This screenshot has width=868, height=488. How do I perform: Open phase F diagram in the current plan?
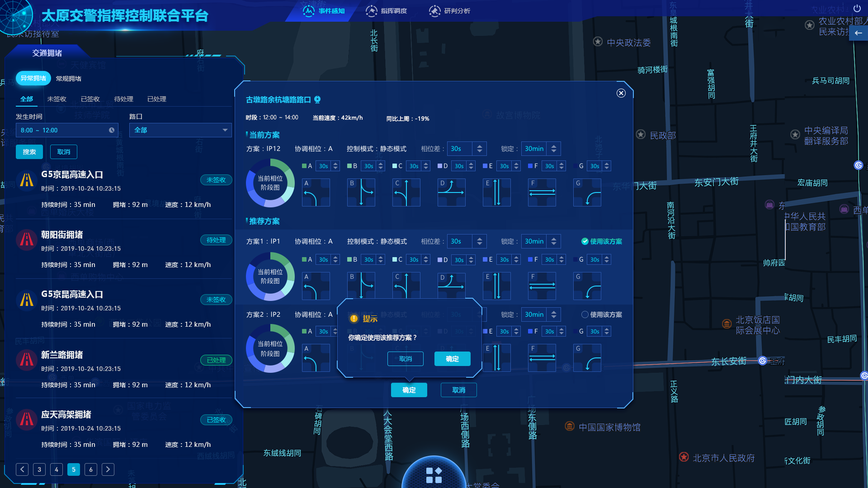[542, 192]
